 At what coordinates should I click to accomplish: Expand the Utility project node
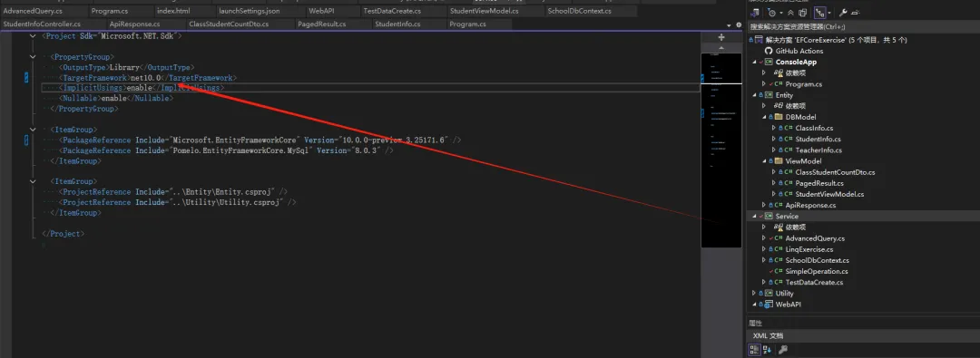754,293
